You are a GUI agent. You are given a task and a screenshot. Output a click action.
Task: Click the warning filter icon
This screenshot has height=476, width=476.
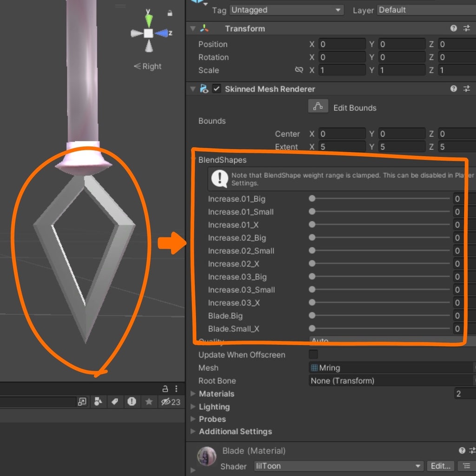pyautogui.click(x=132, y=402)
